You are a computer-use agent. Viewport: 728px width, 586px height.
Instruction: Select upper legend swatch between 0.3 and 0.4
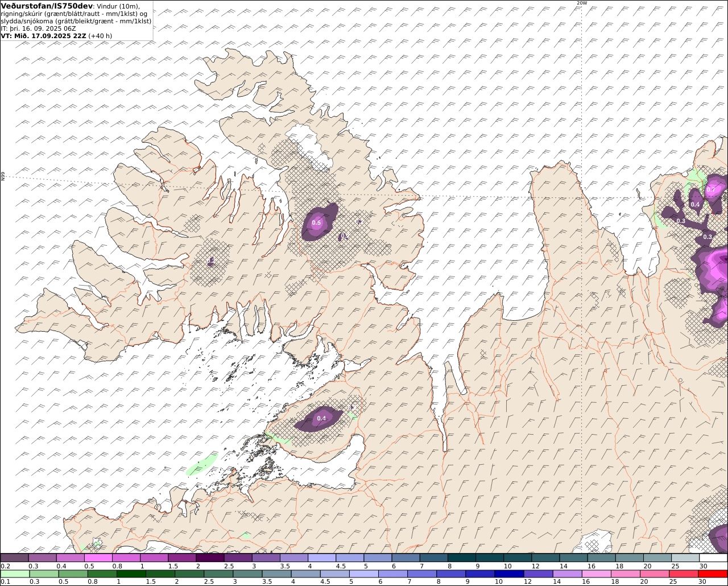click(x=42, y=558)
